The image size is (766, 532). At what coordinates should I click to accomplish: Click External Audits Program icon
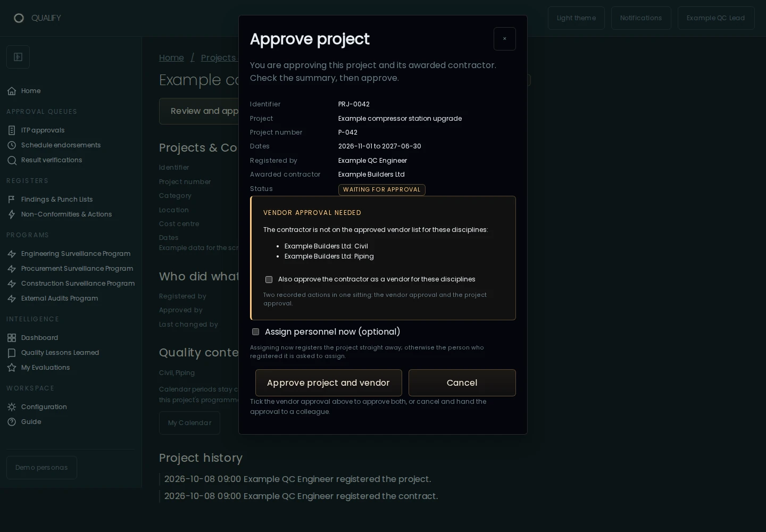click(12, 298)
